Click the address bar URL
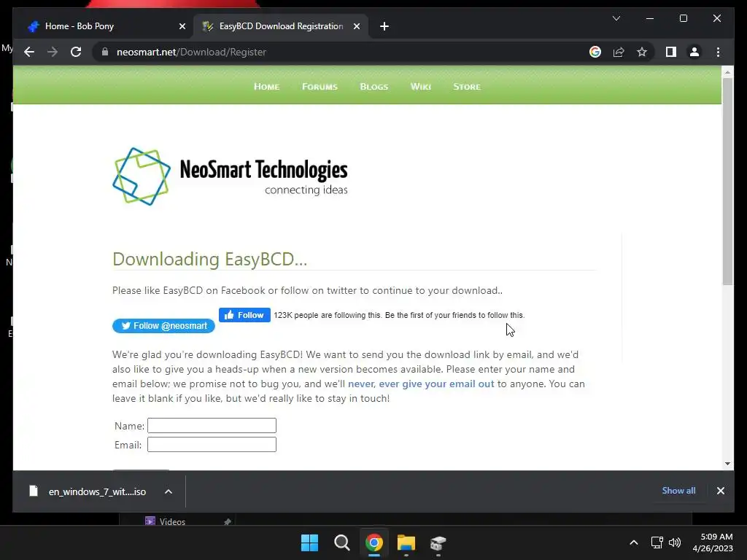 pyautogui.click(x=191, y=52)
